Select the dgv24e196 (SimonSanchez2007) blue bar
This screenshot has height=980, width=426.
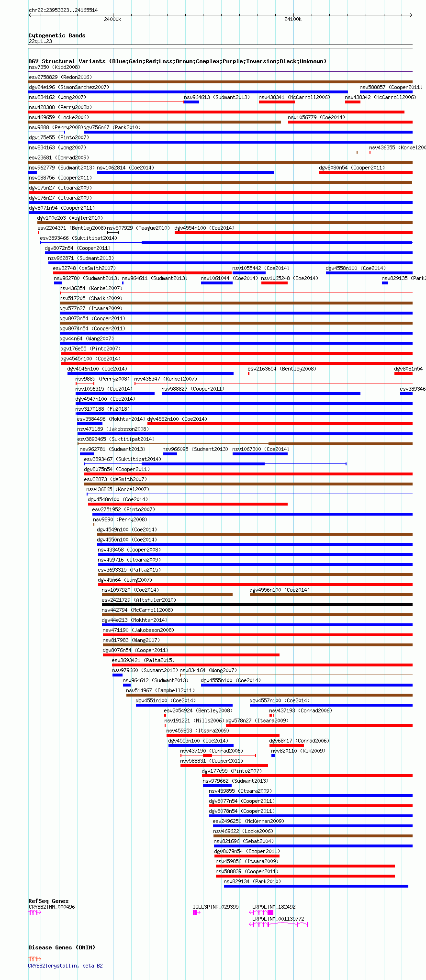tap(188, 92)
